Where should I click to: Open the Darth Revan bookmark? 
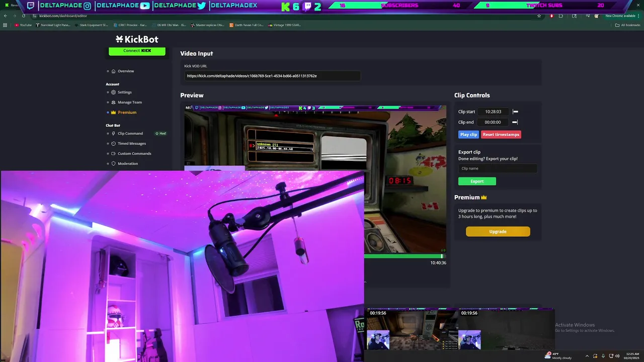click(x=247, y=25)
